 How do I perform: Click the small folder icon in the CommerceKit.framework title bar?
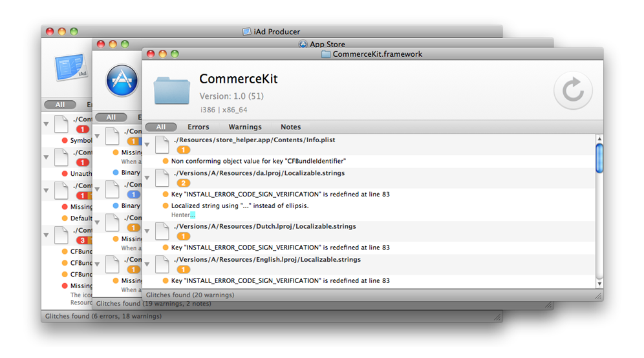point(326,54)
